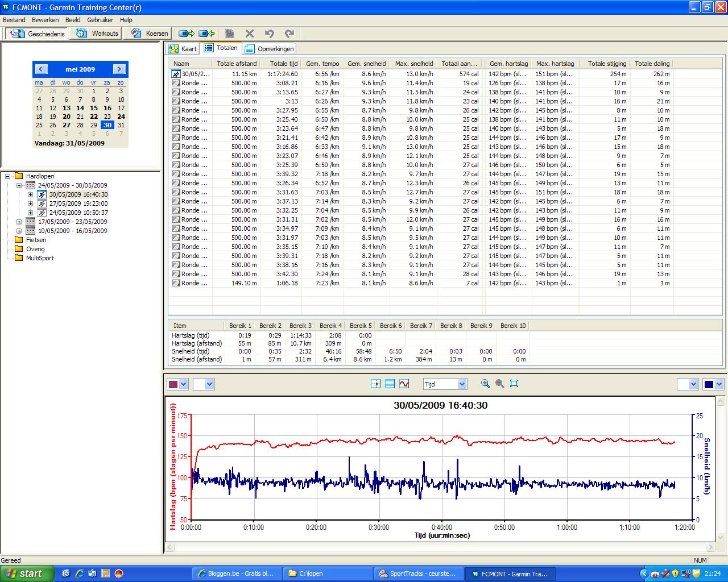Click the chart horizontal scrollbar right arrow
The width and height of the screenshot is (728, 582).
point(710,547)
